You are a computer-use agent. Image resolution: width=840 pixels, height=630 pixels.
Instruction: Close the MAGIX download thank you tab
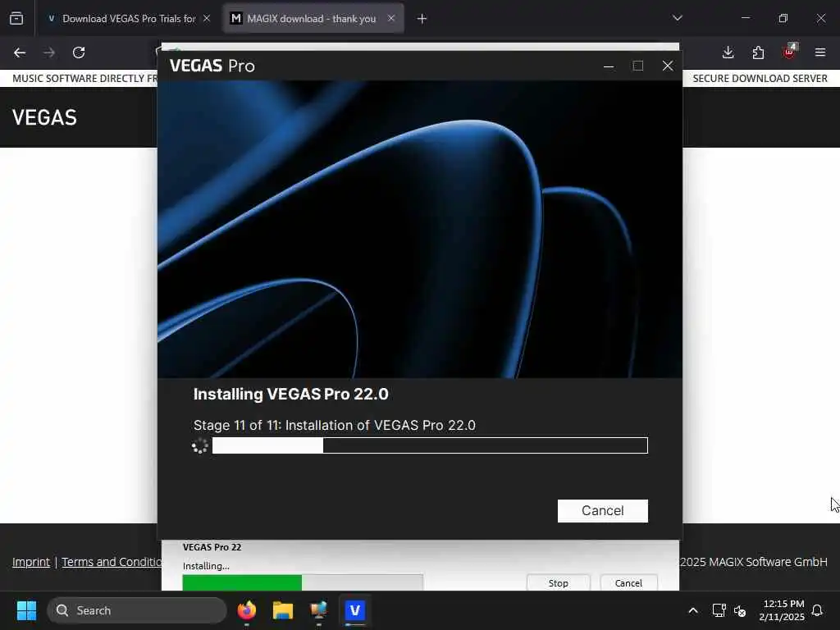[x=391, y=19]
